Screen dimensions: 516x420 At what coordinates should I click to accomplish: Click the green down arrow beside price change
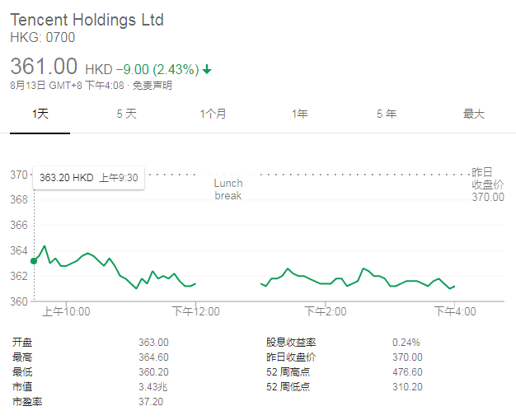pyautogui.click(x=207, y=69)
